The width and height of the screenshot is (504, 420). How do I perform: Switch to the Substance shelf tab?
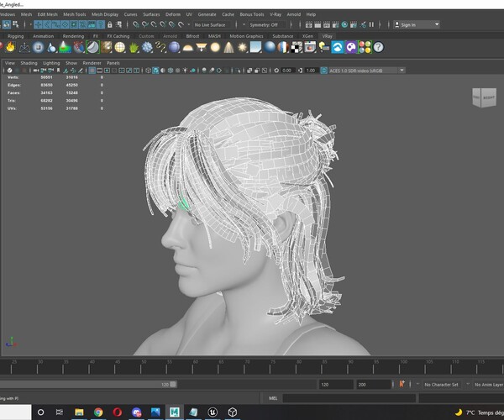click(x=283, y=36)
